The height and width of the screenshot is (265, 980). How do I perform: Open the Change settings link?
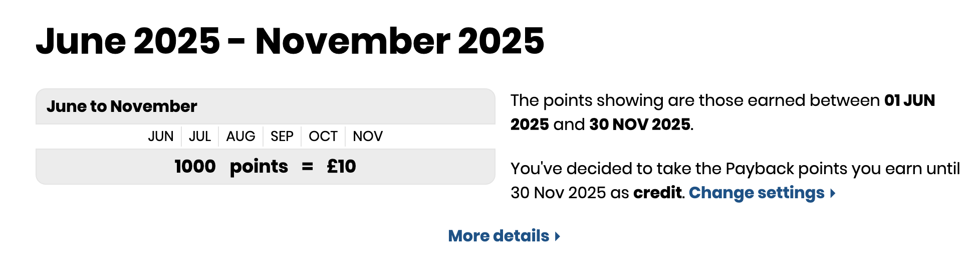pos(757,193)
